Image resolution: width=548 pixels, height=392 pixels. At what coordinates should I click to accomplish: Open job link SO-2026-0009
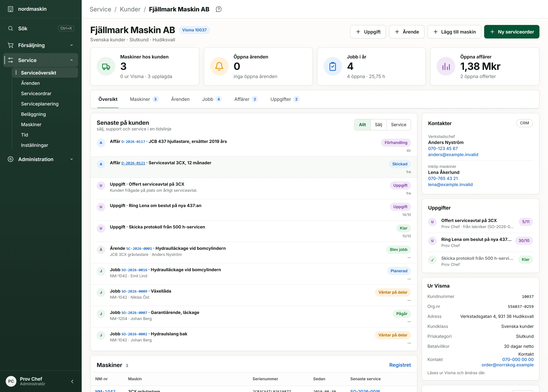134,292
